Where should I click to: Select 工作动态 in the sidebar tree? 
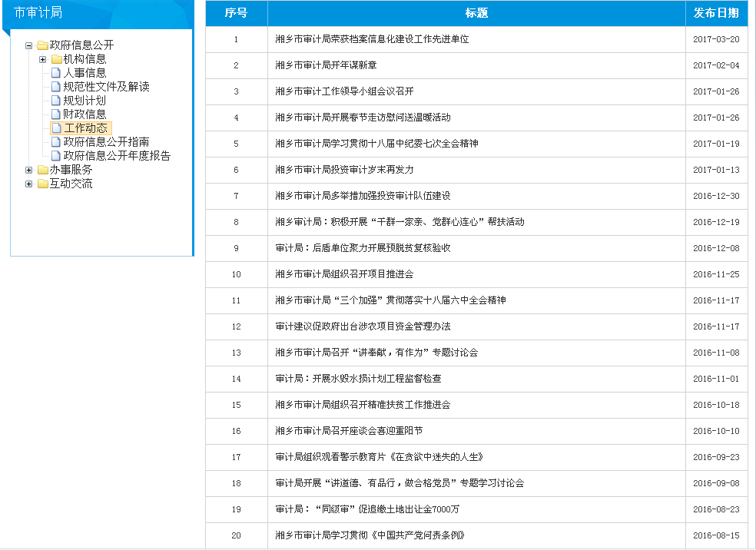click(85, 128)
